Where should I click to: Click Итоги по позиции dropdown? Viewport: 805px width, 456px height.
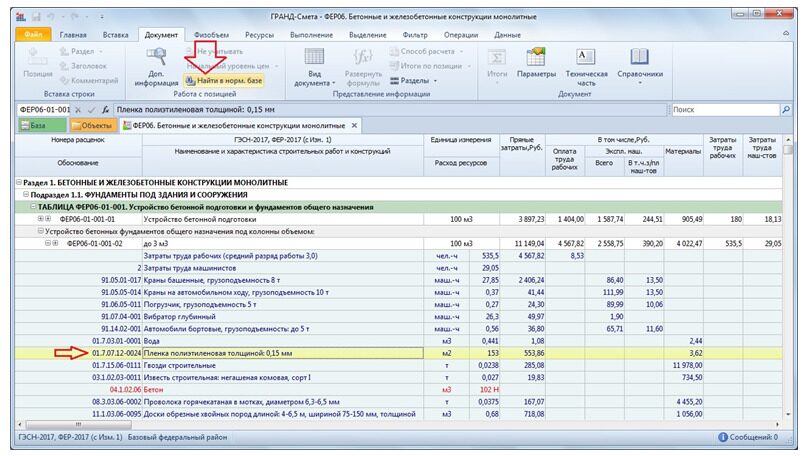(x=431, y=66)
